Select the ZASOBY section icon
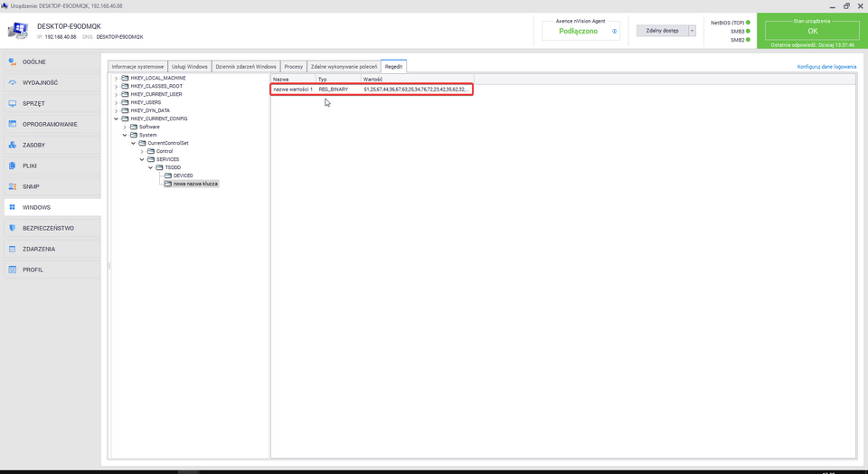The image size is (868, 474). point(13,146)
